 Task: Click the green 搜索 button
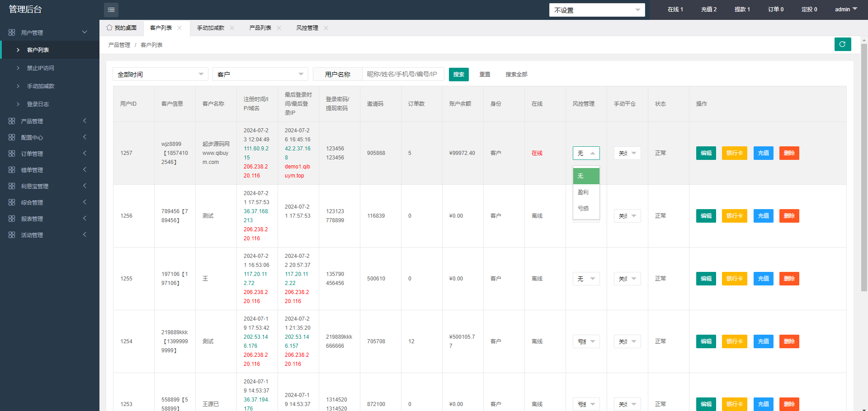coord(458,75)
